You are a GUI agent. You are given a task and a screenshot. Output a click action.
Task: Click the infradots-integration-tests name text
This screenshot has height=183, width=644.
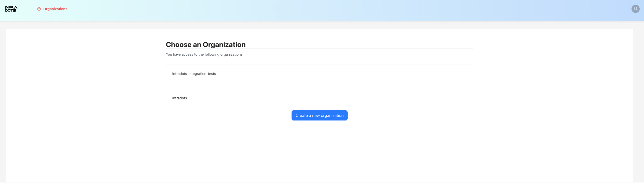pyautogui.click(x=194, y=74)
